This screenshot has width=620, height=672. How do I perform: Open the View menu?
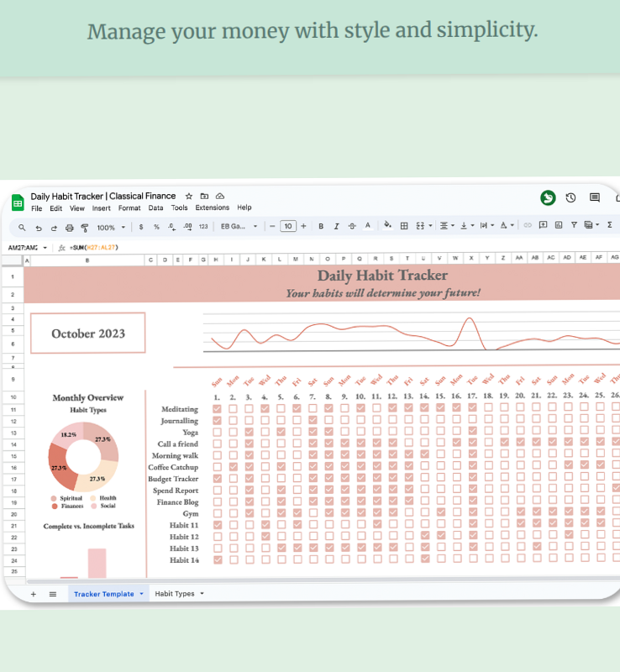point(77,208)
